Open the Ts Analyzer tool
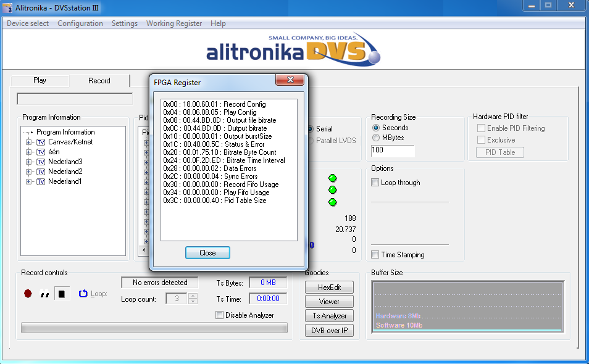Image resolution: width=589 pixels, height=364 pixels. point(329,316)
